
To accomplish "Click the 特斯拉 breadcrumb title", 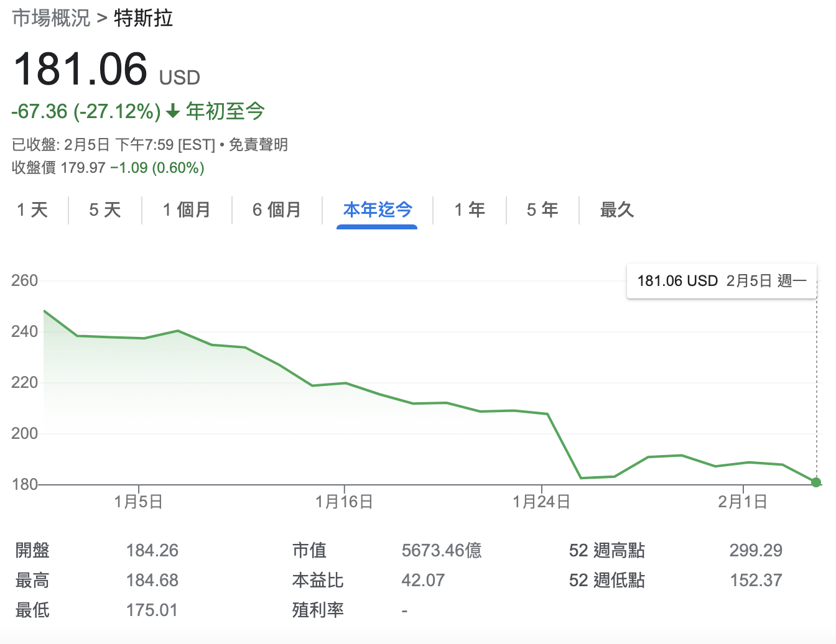I will 144,18.
